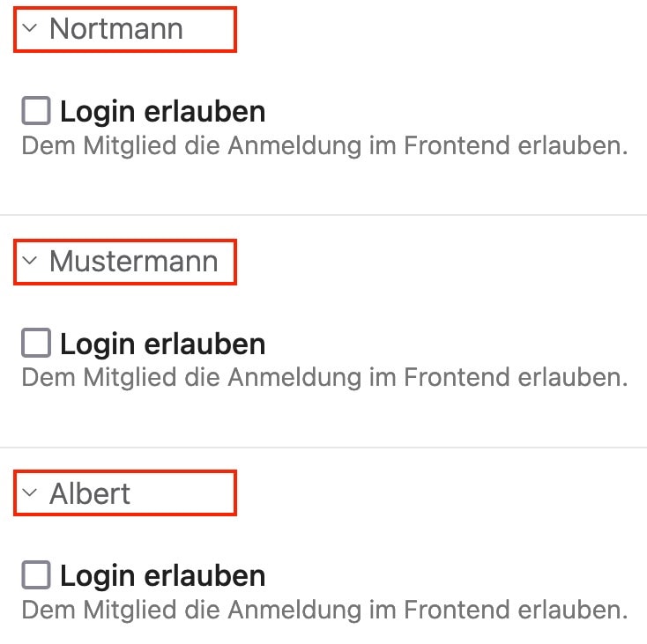Click the help text below Nortmann's login option
Viewport: 647px width, 644px height.
[324, 145]
